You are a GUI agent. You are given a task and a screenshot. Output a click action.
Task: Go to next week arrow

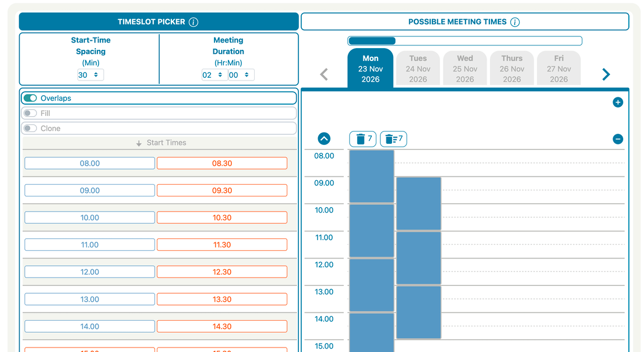pyautogui.click(x=606, y=74)
